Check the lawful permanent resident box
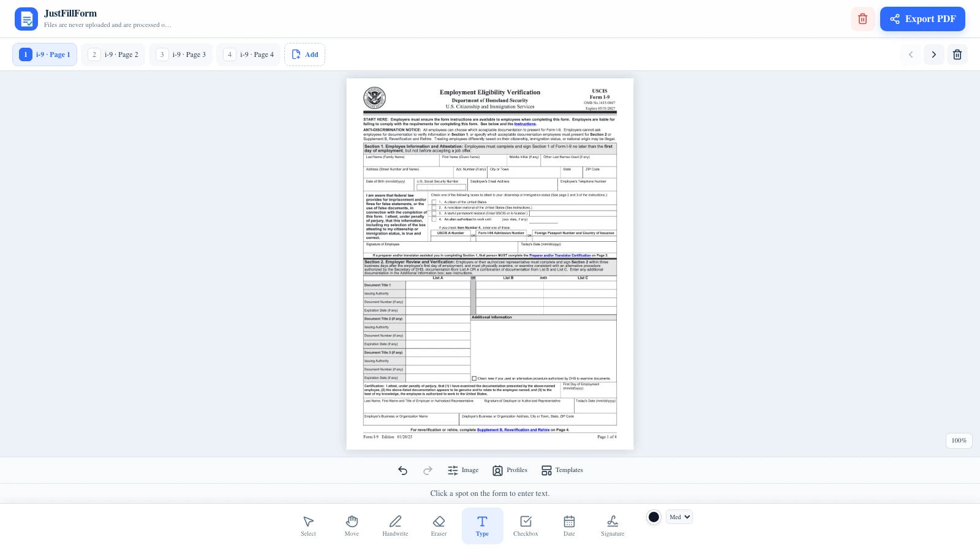This screenshot has height=551, width=980. (434, 213)
